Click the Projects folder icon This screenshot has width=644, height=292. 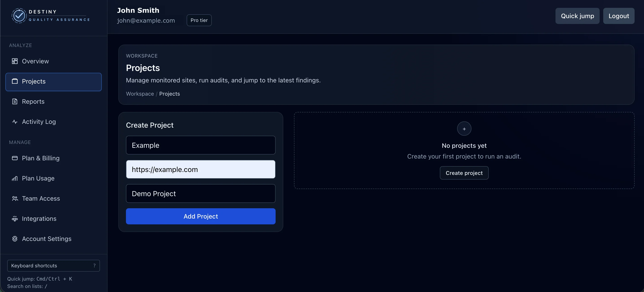(x=15, y=82)
